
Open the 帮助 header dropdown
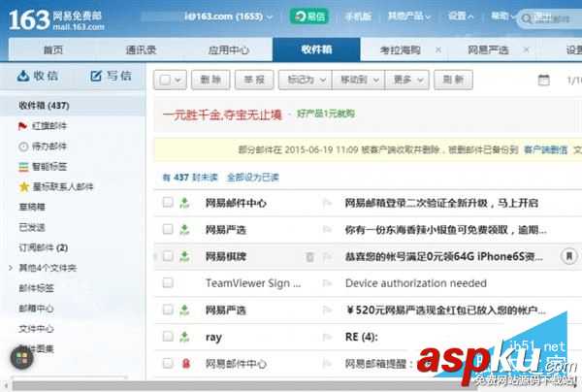click(503, 16)
